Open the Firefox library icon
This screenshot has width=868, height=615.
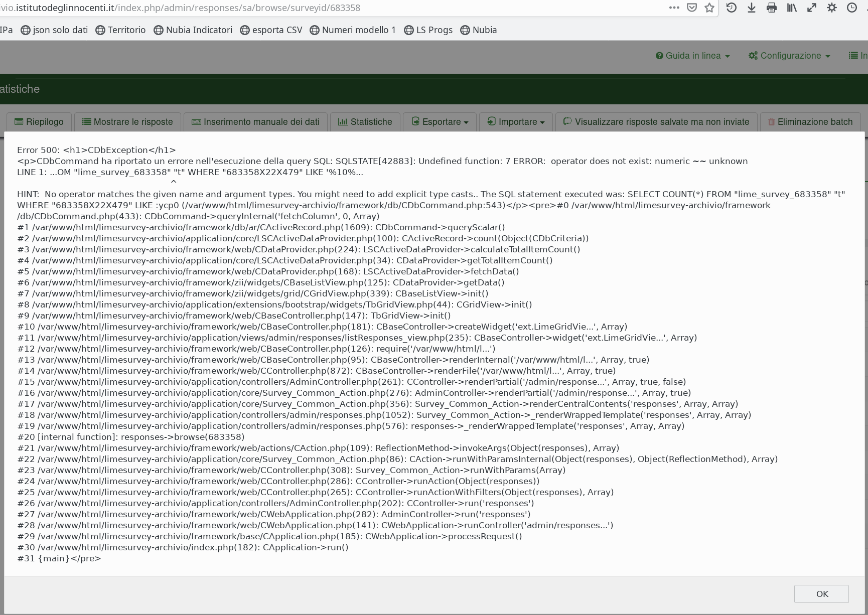(792, 8)
